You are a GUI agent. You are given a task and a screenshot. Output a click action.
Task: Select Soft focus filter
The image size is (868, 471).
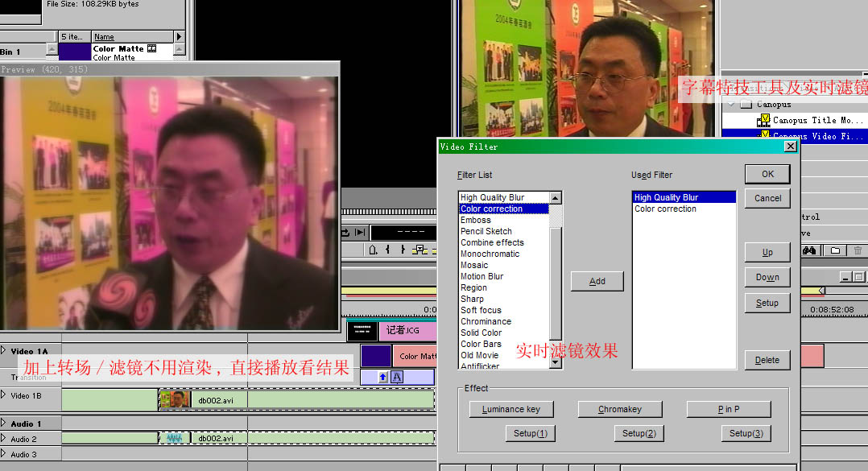pos(504,310)
